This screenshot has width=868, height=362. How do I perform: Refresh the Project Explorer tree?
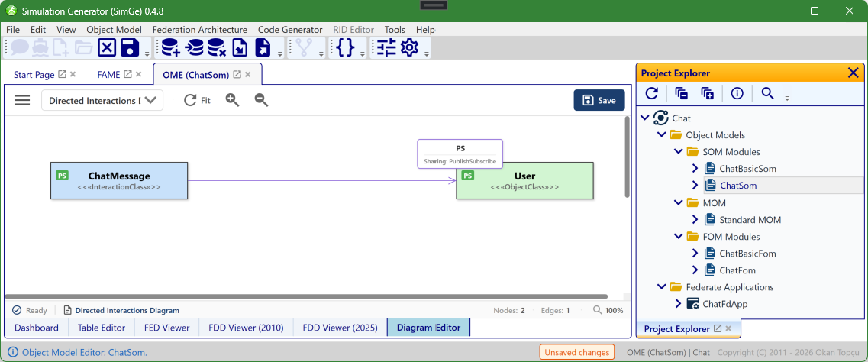pyautogui.click(x=652, y=93)
